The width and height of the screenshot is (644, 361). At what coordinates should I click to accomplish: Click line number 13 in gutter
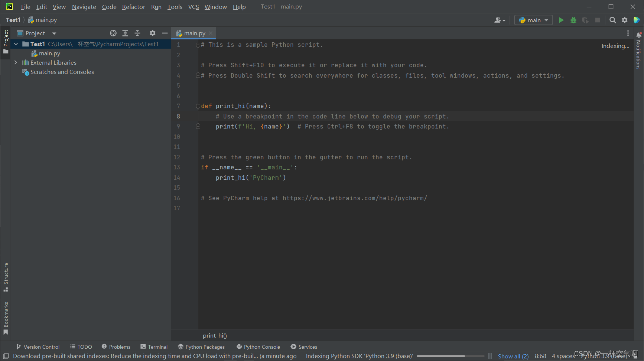click(x=177, y=168)
